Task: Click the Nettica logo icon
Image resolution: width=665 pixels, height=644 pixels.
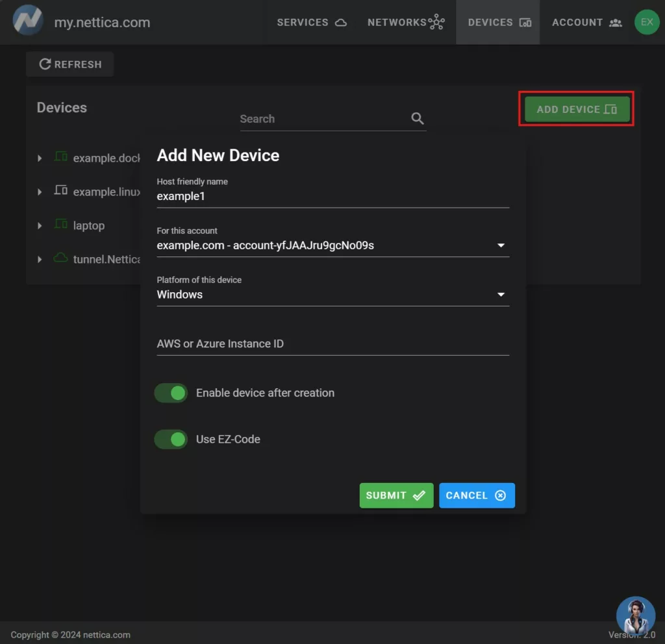Action: pyautogui.click(x=28, y=21)
